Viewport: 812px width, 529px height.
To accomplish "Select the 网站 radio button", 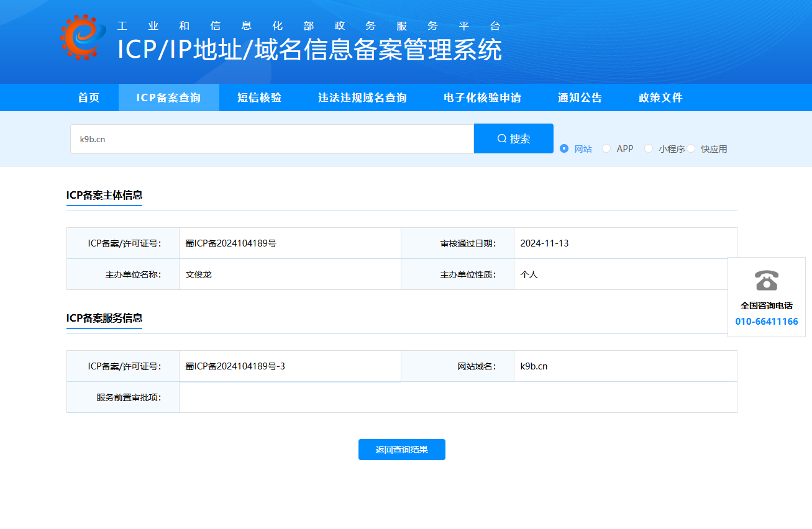I will [563, 148].
